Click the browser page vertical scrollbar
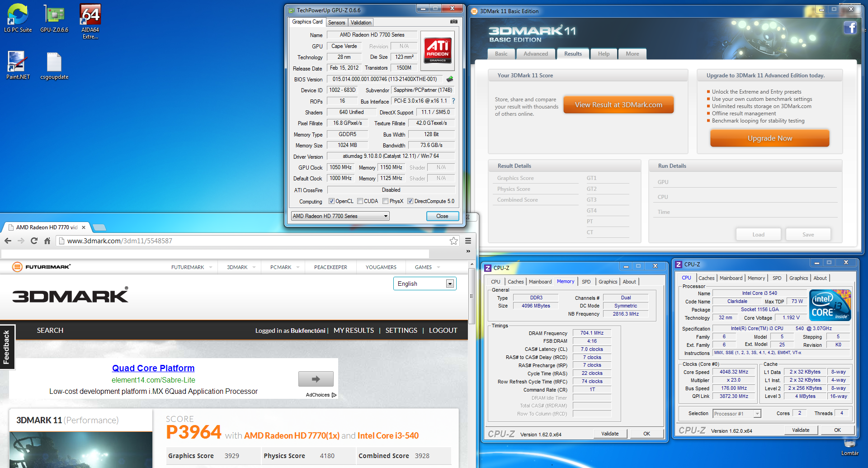This screenshot has height=468, width=868. pos(472,296)
